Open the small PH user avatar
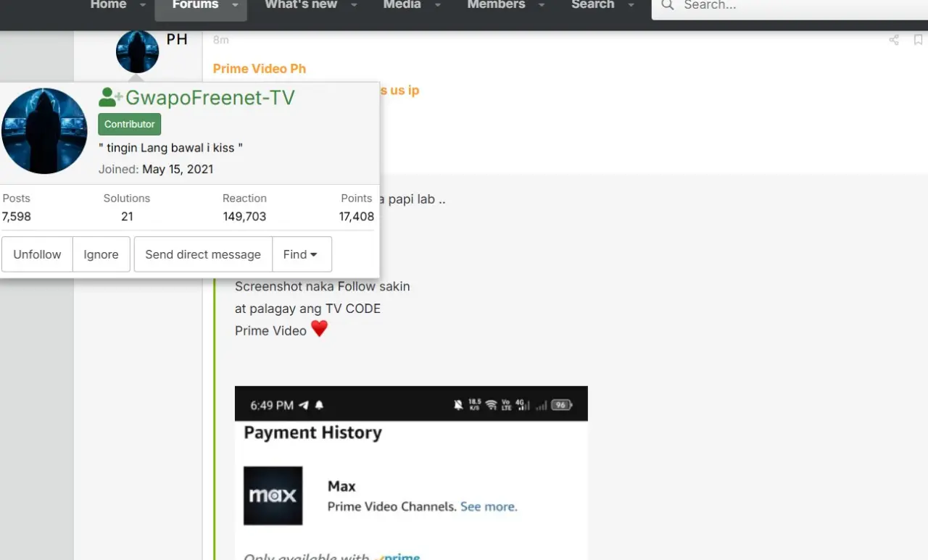The image size is (928, 560). pyautogui.click(x=137, y=51)
